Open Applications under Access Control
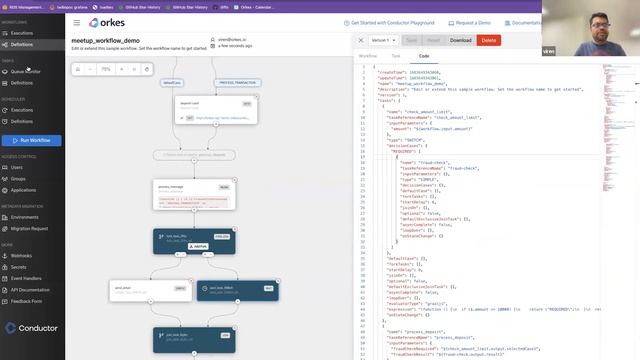Viewport: 640px width, 360px height. coord(23,190)
